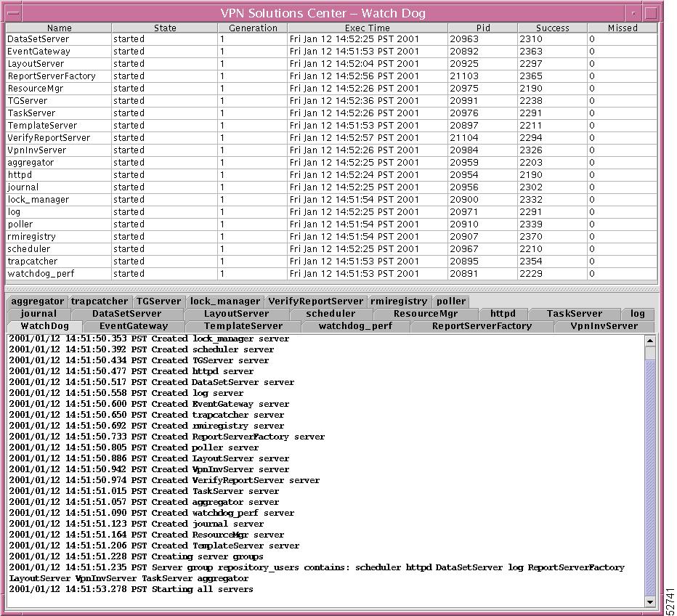Open the EventGateway tab
The height and width of the screenshot is (616, 677).
coord(134,326)
